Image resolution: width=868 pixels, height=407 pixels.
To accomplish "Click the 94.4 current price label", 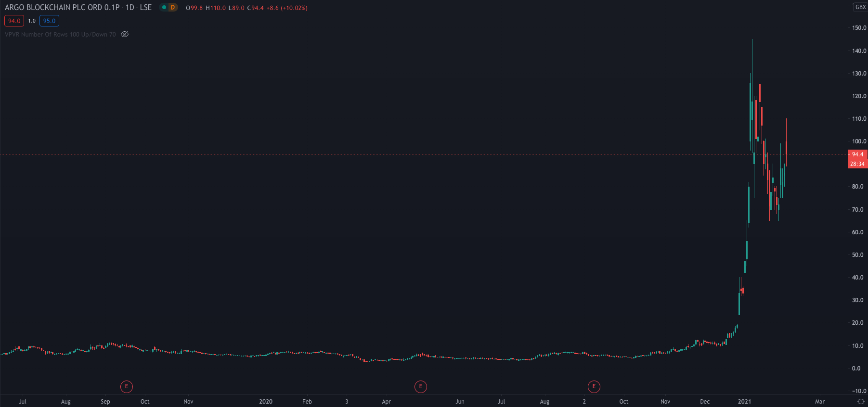I will (857, 154).
